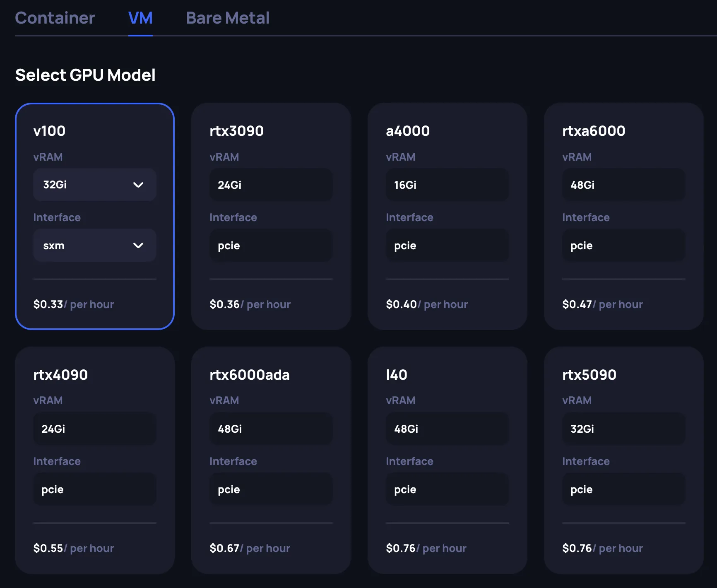Switch to the Container tab
717x588 pixels.
click(x=55, y=18)
